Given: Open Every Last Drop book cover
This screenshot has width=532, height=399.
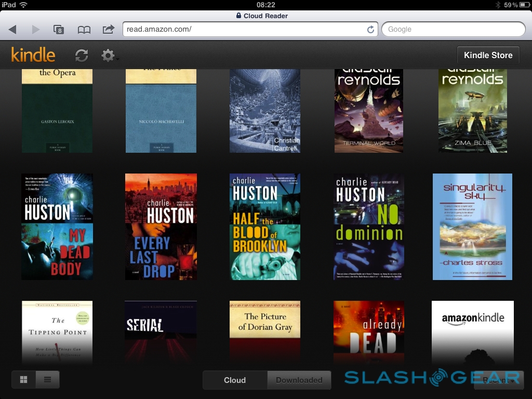Looking at the screenshot, I should (x=161, y=227).
